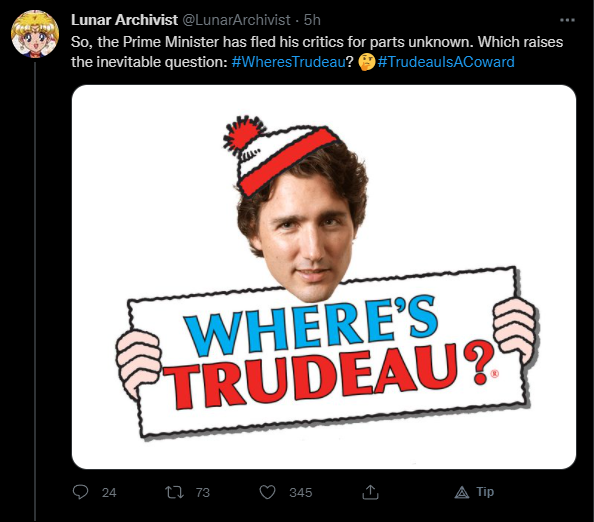Click the tweet body text
The width and height of the screenshot is (594, 522).
point(317,52)
